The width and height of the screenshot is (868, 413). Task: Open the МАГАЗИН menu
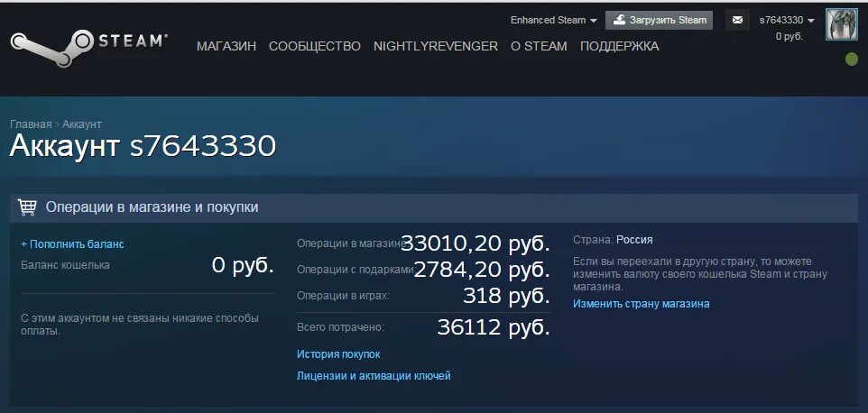(226, 47)
